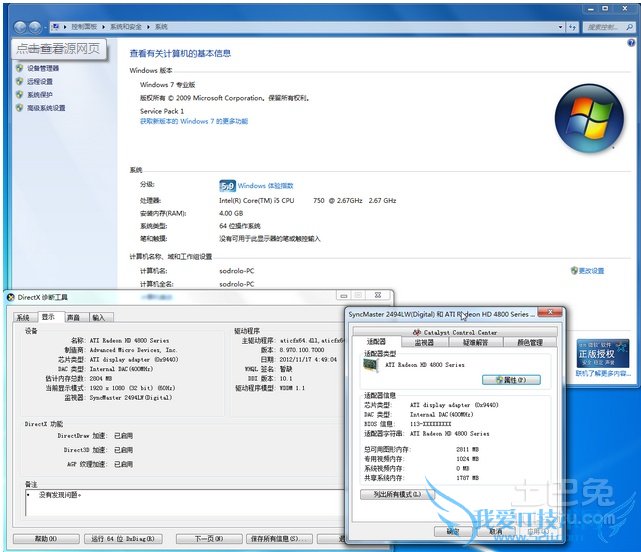
Task: Open the Catalyst Control Center tab
Action: coord(455,332)
